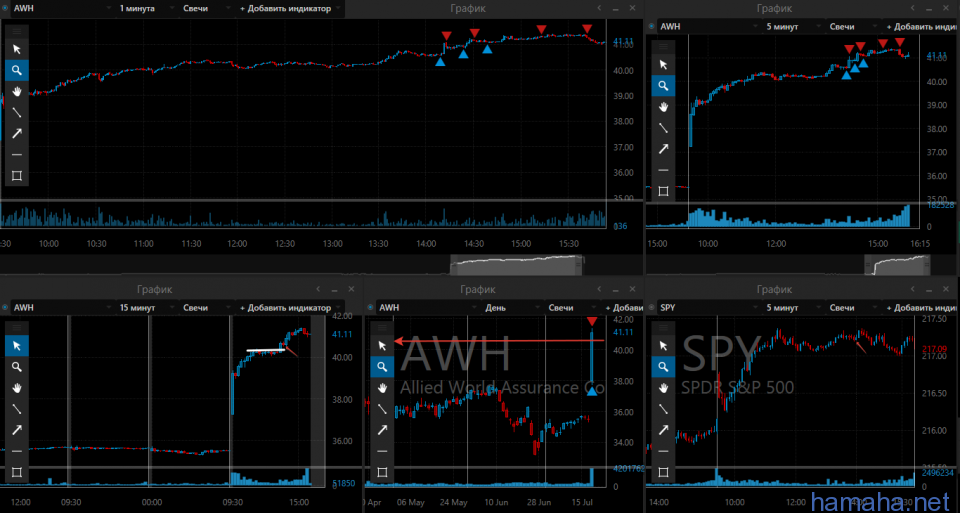Screen dimensions: 960x513
Task: Activate the zoom magnifier in AWH 1-minute chart
Action: (17, 70)
